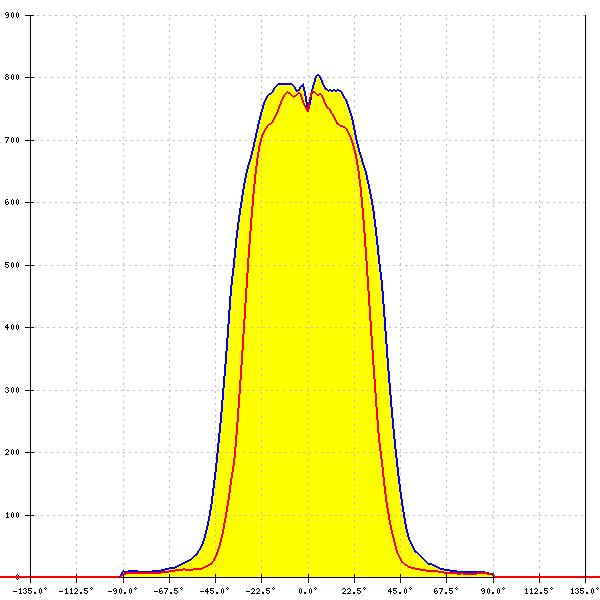Click the 22.5° x-axis label
This screenshot has width=600, height=600.
[354, 591]
